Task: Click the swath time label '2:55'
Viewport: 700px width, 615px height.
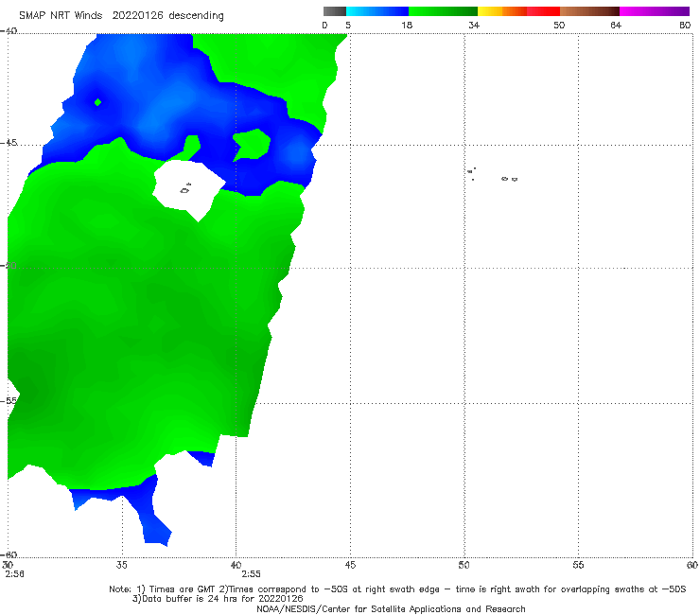Action: point(251,574)
